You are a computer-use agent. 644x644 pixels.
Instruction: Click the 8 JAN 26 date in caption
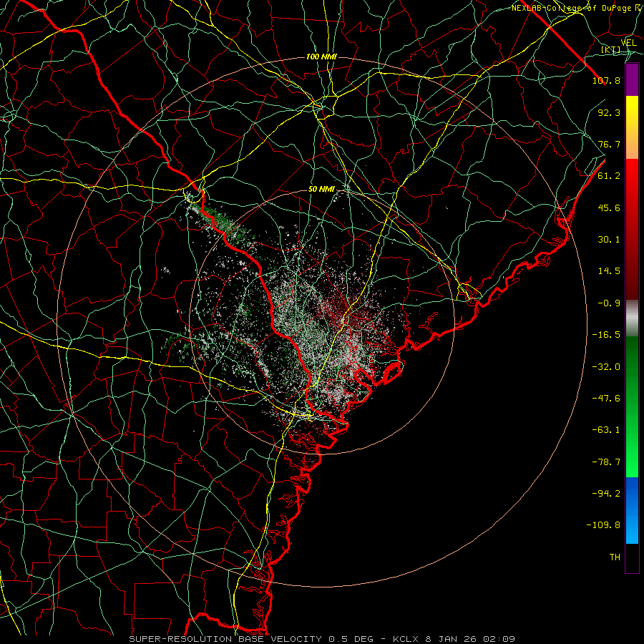[x=452, y=639]
